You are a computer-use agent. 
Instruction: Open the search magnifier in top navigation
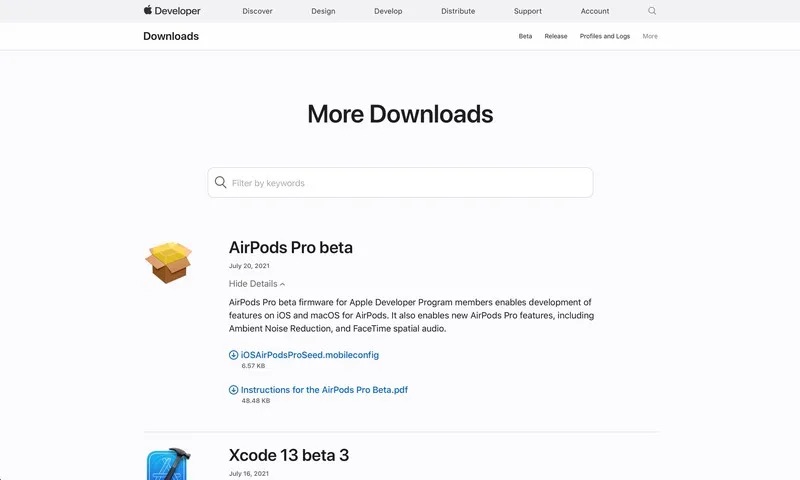tap(652, 11)
